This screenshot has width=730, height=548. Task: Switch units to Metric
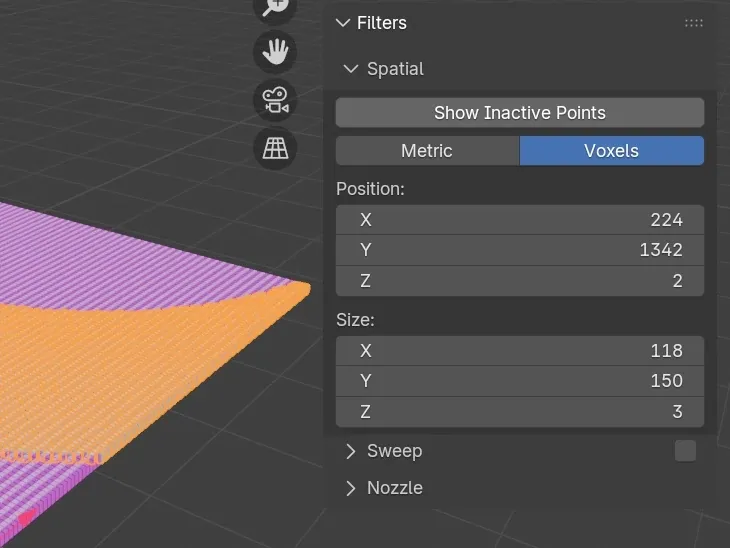(427, 151)
